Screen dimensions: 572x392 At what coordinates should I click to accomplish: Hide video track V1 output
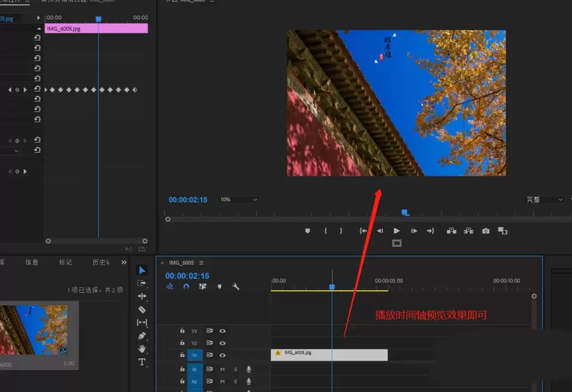(x=222, y=355)
